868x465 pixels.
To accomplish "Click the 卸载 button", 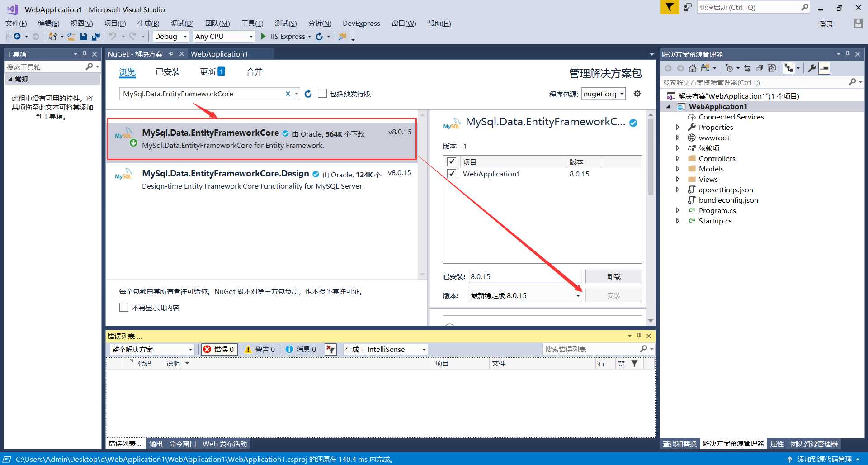I will coord(613,276).
